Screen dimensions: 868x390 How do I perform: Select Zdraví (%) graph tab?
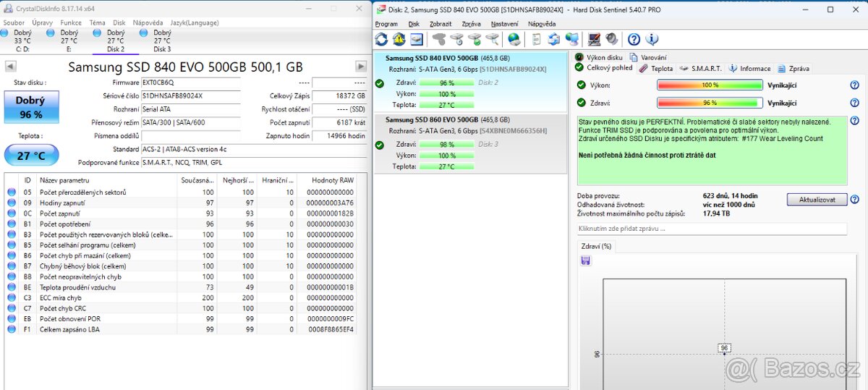[x=597, y=246]
